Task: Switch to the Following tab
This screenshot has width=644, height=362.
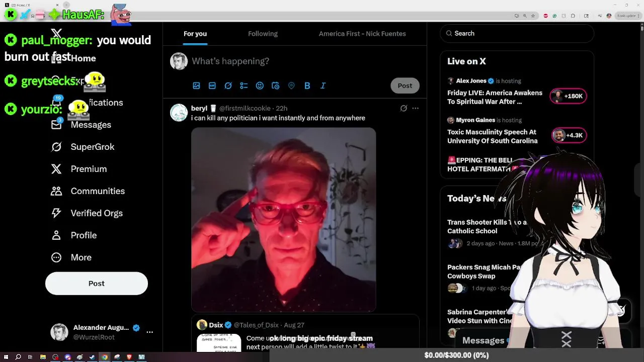Action: tap(263, 34)
